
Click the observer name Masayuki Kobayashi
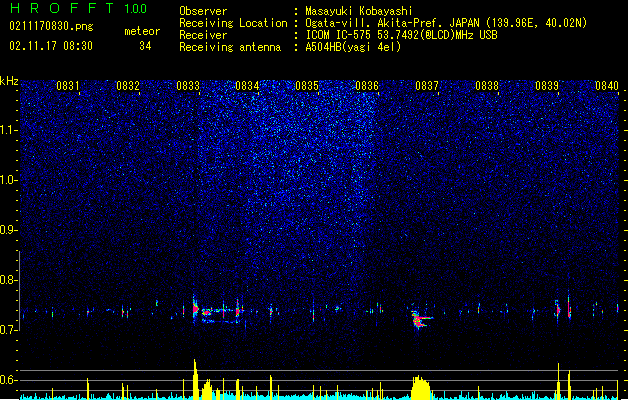(x=359, y=11)
